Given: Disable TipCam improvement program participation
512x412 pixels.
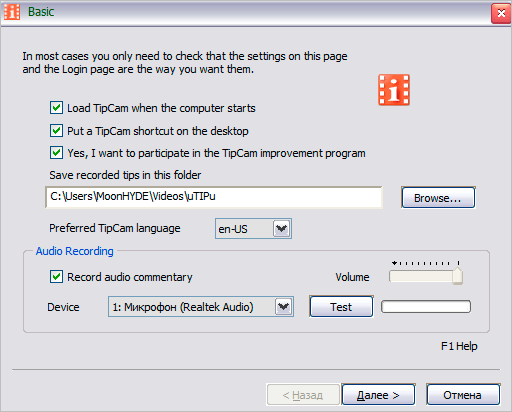Looking at the screenshot, I should (56, 153).
